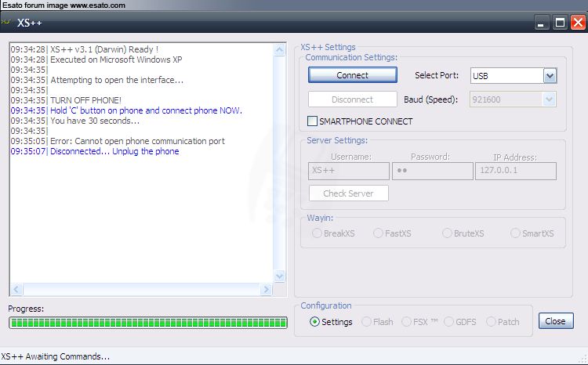
Task: Click the Connect button
Action: 353,75
